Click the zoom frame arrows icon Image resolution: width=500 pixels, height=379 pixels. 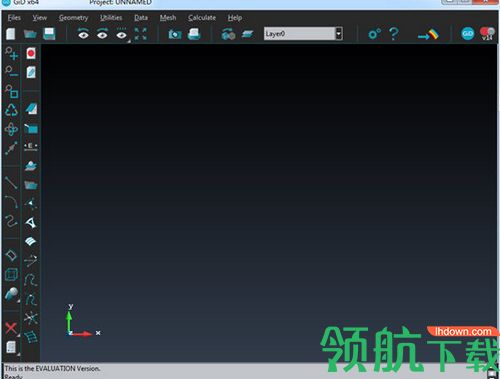coord(140,34)
